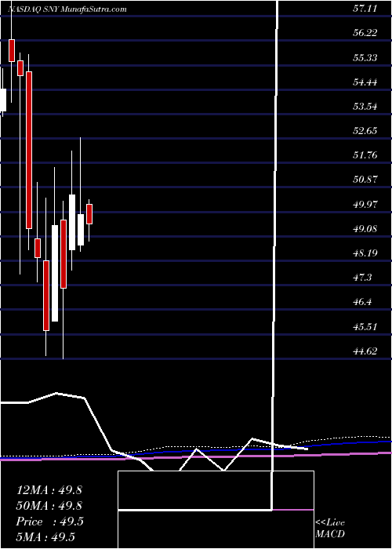Click the 51.76 price axis label
Image resolution: width=392 pixels, height=549 pixels.
[365, 155]
